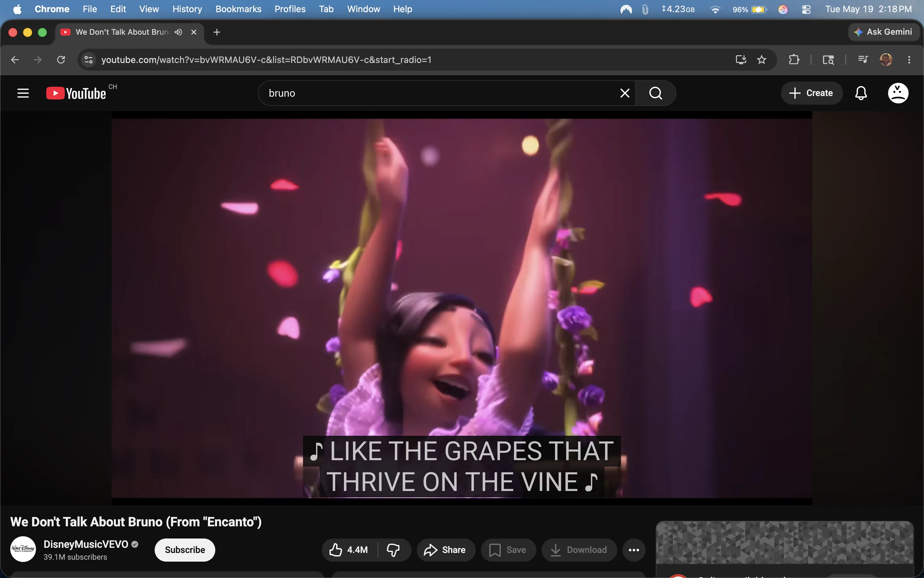Click the colorful circle menu bar icon
This screenshot has height=578, width=924.
pyautogui.click(x=783, y=9)
